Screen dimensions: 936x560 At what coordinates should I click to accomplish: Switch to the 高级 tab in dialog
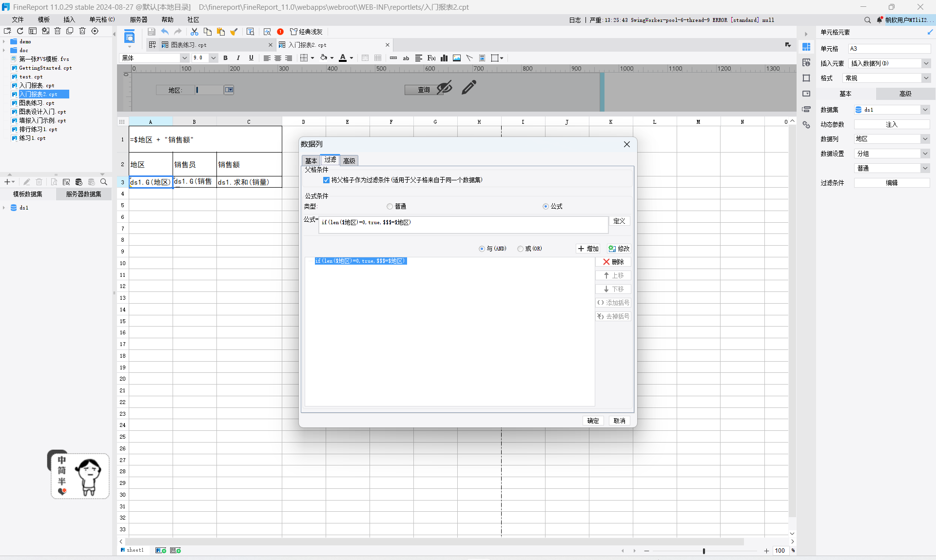(x=349, y=161)
